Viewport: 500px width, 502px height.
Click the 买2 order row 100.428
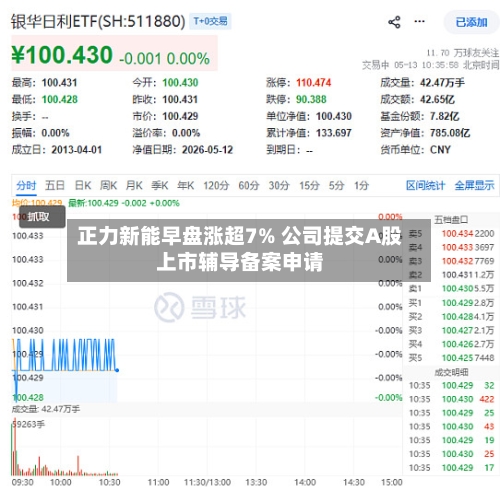tap(451, 316)
